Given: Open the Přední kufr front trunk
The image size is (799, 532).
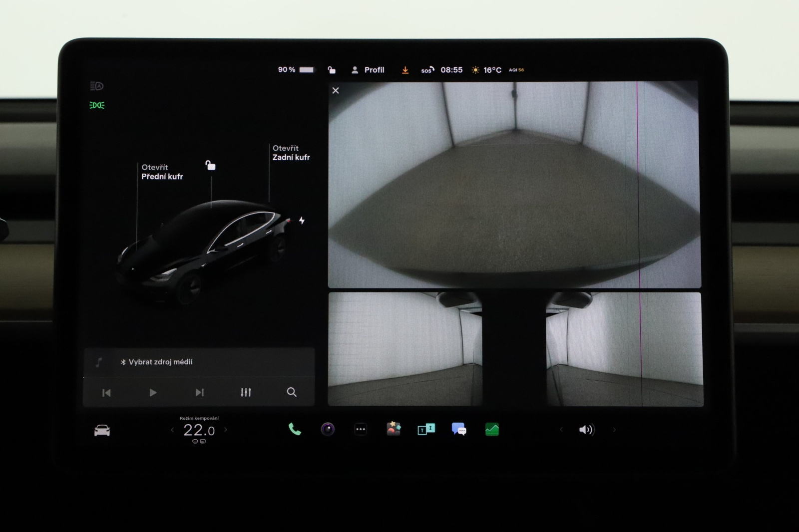Looking at the screenshot, I should (x=162, y=172).
